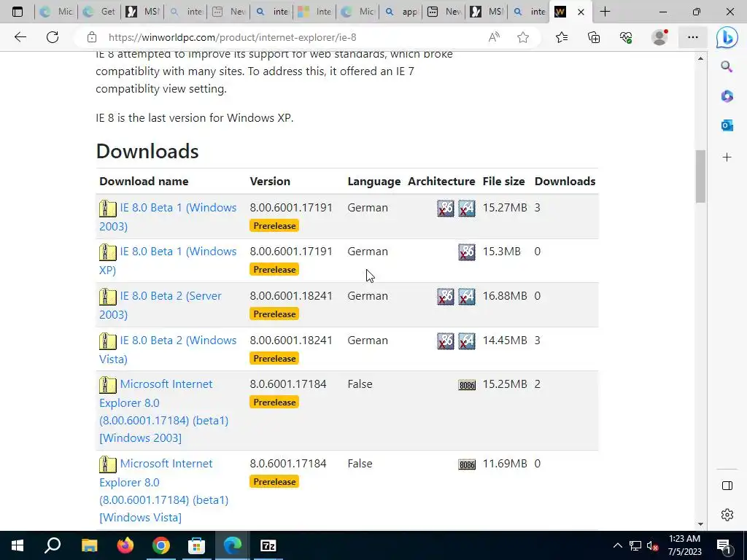Click 'Language' column header

374,182
